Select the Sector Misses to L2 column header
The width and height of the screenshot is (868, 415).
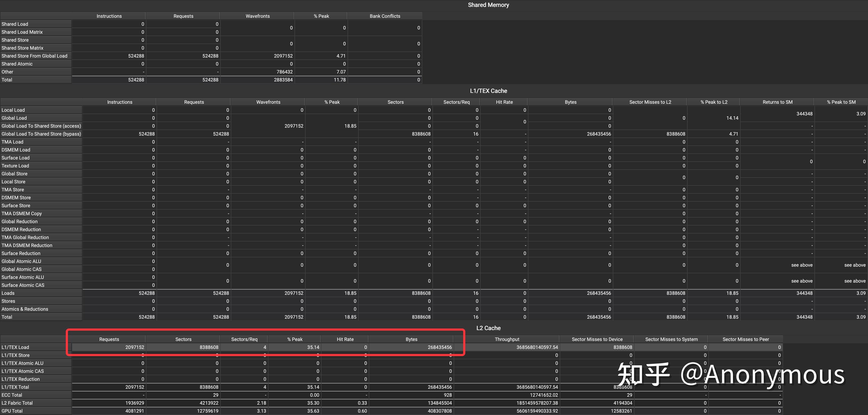[x=650, y=102]
